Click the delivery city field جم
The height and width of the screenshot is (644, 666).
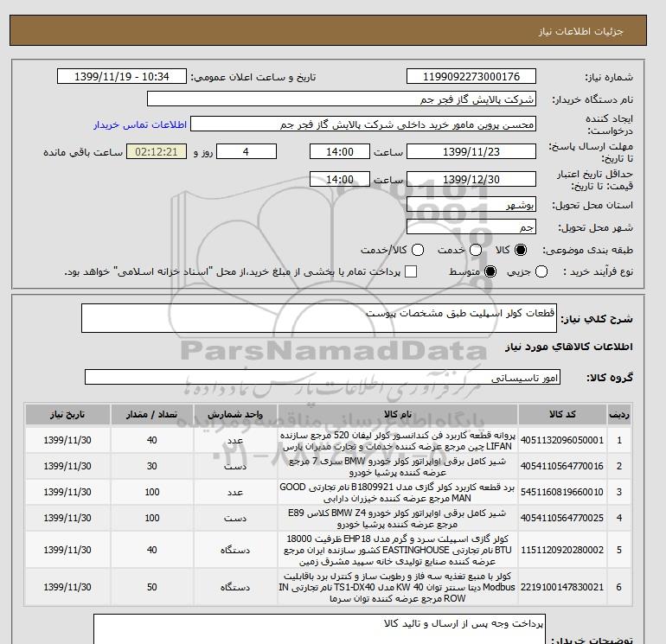(x=471, y=226)
